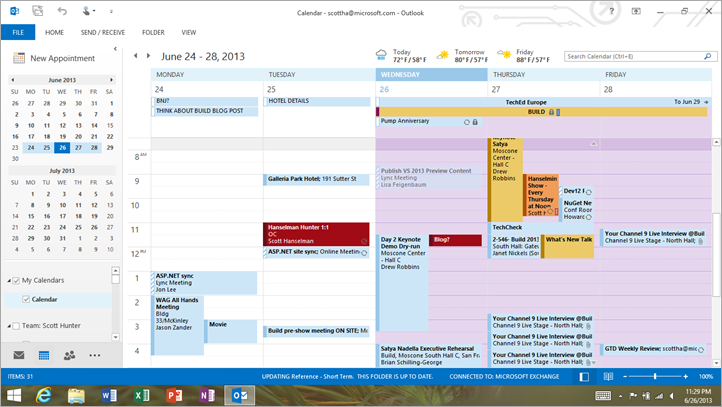Click calendar list scrollbar down arrow
Viewport: 722px width, 407px height.
[x=116, y=337]
